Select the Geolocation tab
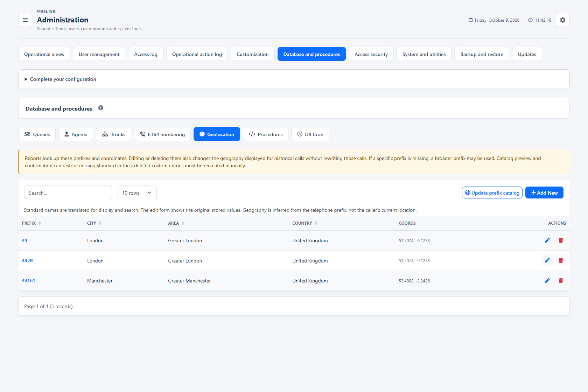The image size is (588, 392). coord(217,134)
